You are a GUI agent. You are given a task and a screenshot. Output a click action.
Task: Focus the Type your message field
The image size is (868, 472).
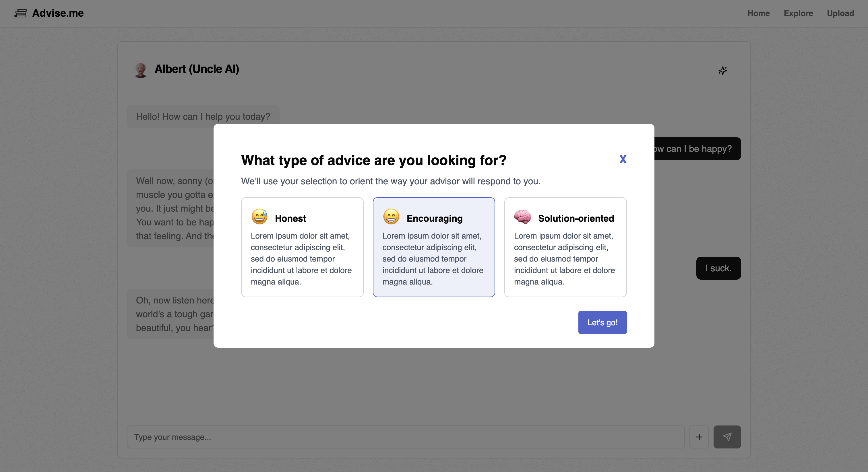(405, 437)
